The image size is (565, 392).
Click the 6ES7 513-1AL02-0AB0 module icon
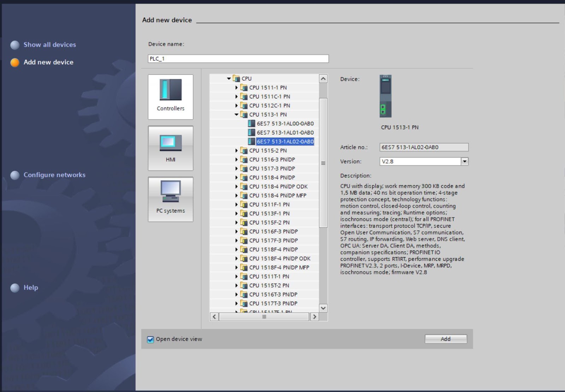click(251, 141)
